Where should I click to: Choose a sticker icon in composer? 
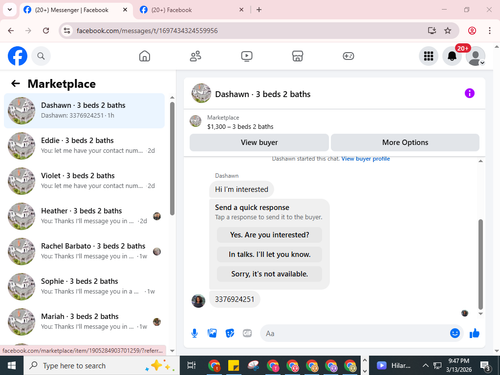(230, 333)
